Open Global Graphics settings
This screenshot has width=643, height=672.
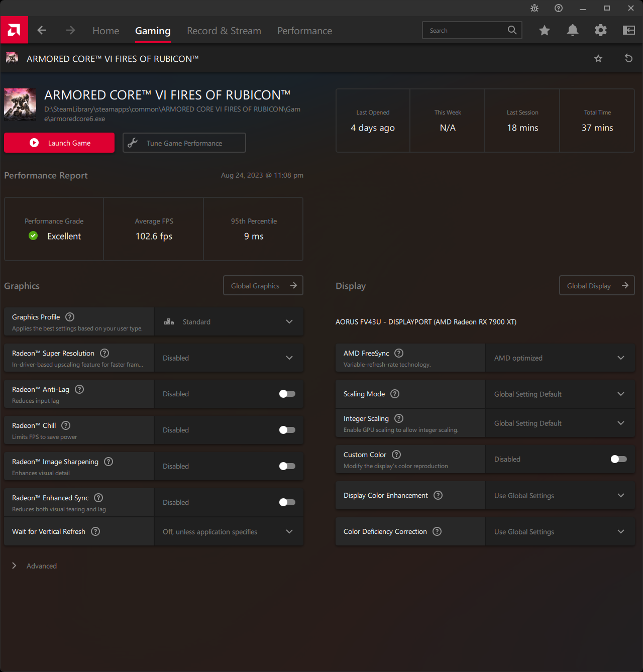[x=263, y=285]
